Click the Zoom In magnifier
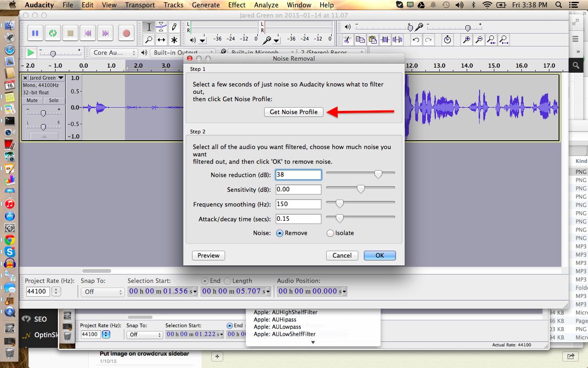The image size is (588, 368). pos(466,40)
